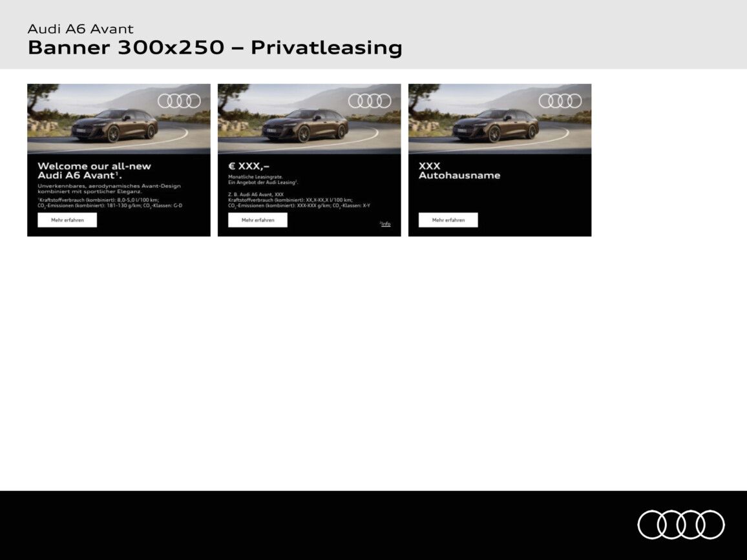Click the Audi rings logo in the Autohausname banner

[560, 101]
